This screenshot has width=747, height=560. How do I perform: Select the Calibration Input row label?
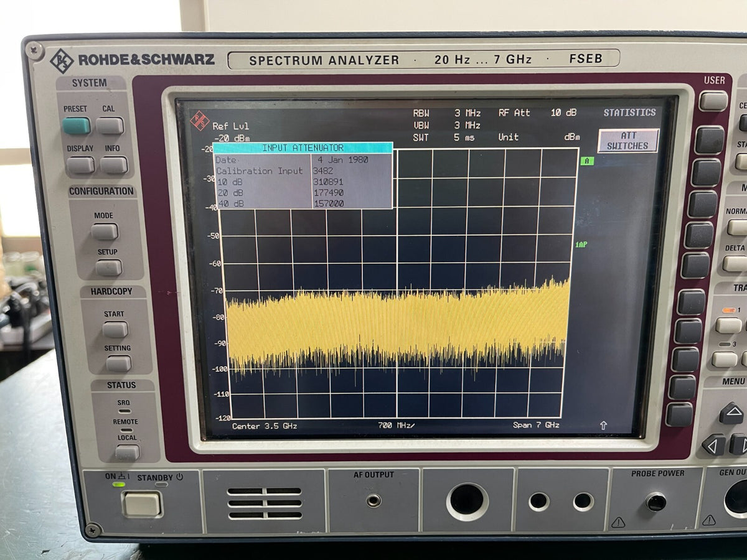(260, 171)
